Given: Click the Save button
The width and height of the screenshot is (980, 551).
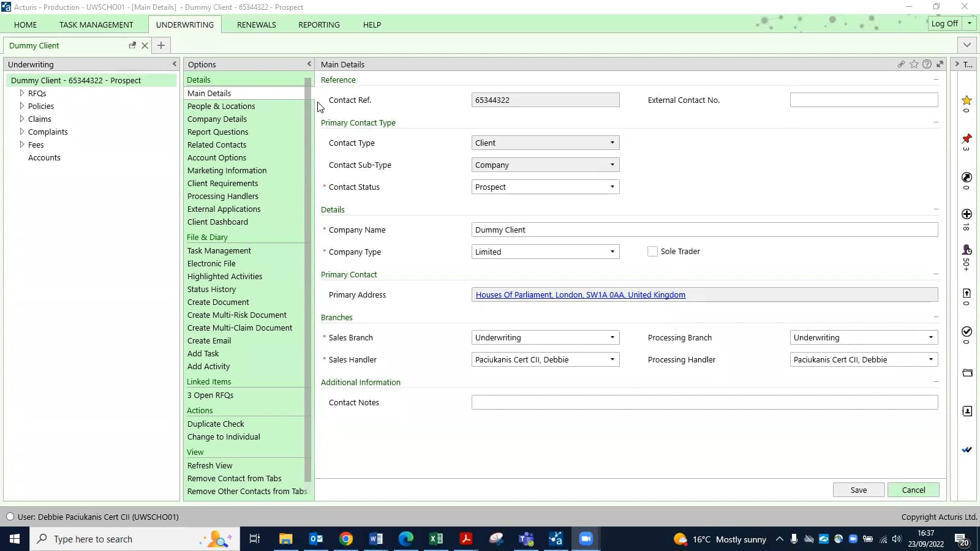Looking at the screenshot, I should pos(858,490).
